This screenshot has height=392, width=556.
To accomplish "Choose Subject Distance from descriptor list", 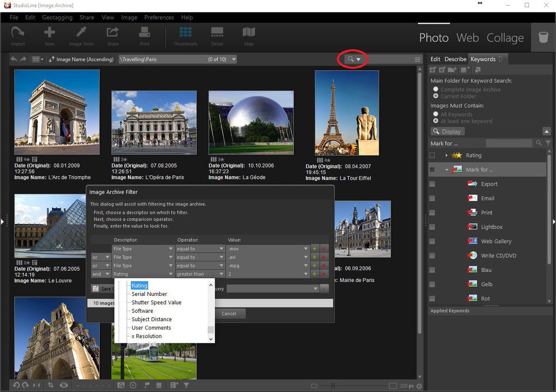I will 152,320.
